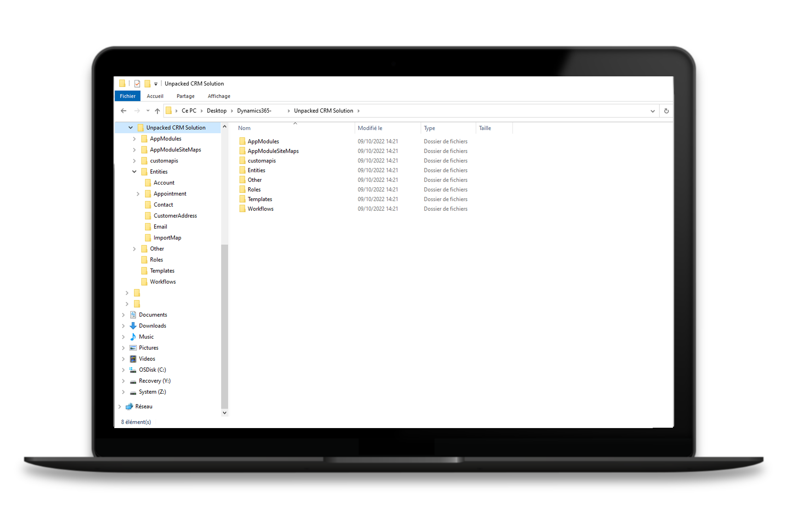Switch to the Affichage ribbon tab
Screen dimensions: 785x532
(219, 96)
